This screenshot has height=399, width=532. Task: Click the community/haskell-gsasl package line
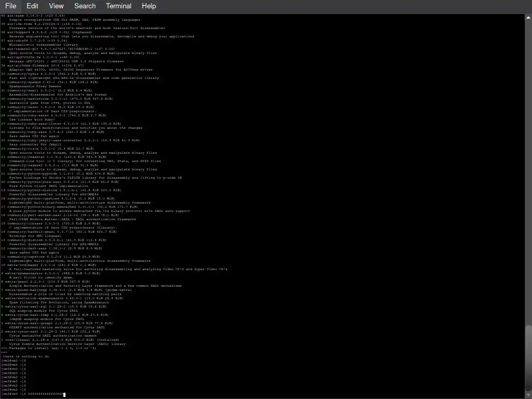click(59, 232)
